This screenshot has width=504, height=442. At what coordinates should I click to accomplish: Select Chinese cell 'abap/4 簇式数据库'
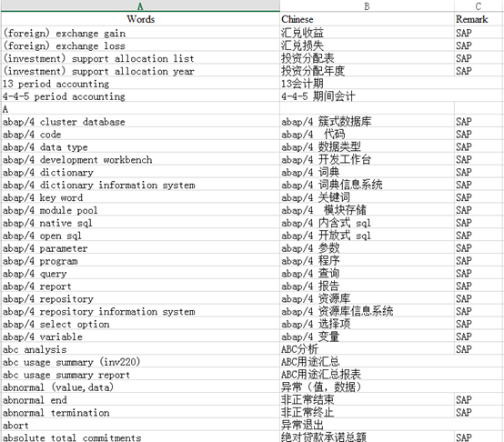[x=367, y=122]
